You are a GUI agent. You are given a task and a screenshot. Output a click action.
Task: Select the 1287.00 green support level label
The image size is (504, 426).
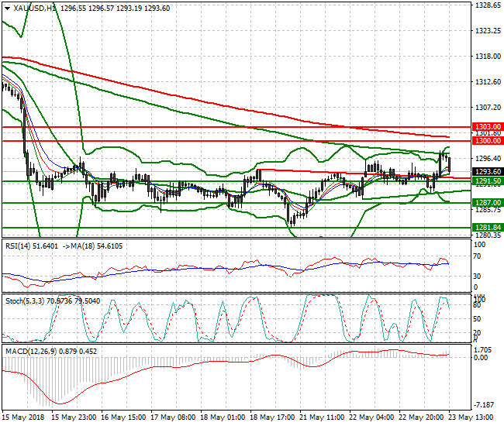click(488, 203)
